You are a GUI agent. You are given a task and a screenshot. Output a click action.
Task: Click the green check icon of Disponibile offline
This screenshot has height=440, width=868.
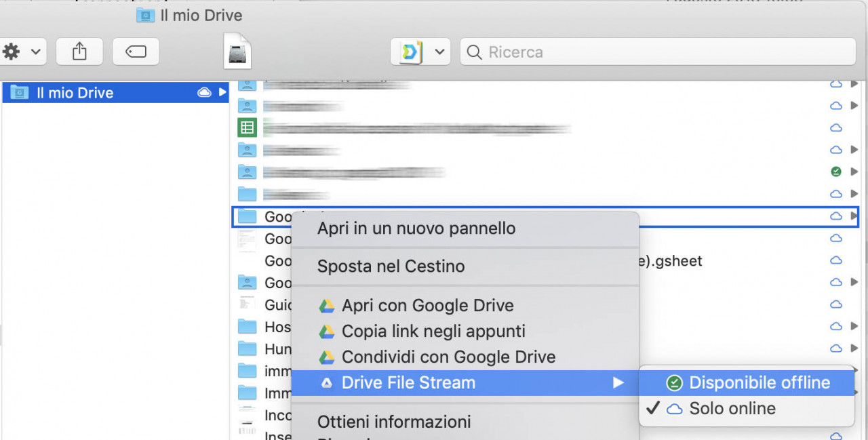[674, 383]
